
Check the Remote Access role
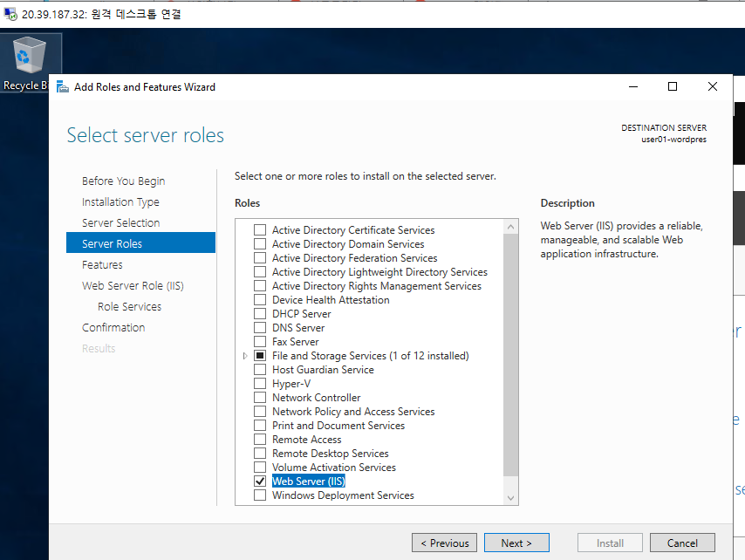[260, 440]
